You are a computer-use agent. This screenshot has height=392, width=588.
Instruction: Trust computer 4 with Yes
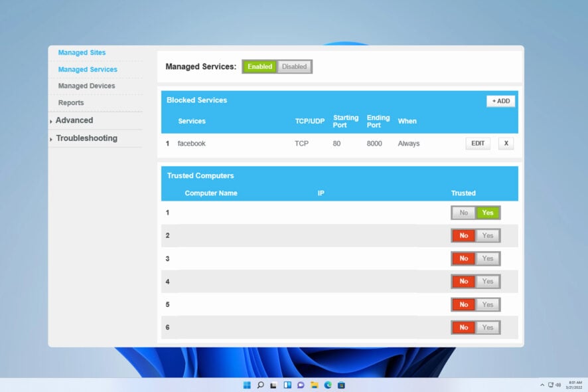[488, 281]
